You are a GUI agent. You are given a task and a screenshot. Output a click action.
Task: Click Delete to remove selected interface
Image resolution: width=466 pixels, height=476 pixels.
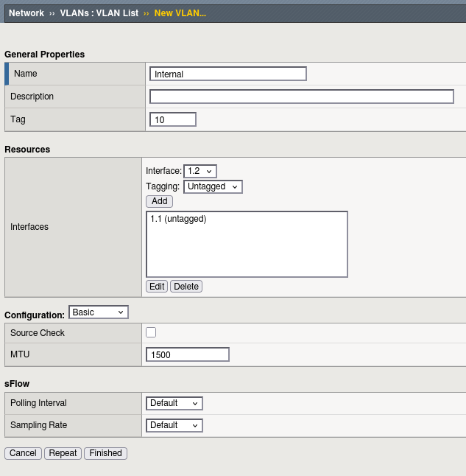click(186, 287)
